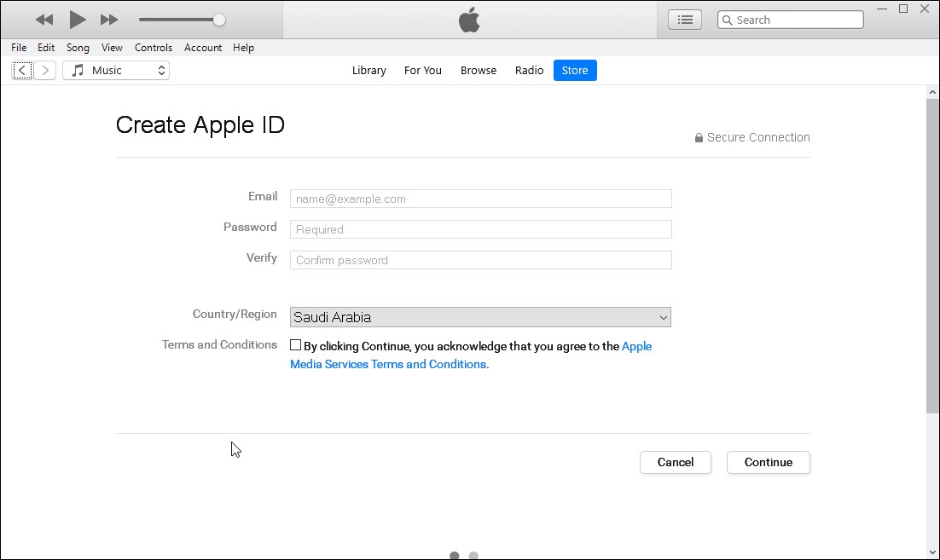The image size is (940, 560).
Task: Open the Controls menu
Action: point(154,48)
